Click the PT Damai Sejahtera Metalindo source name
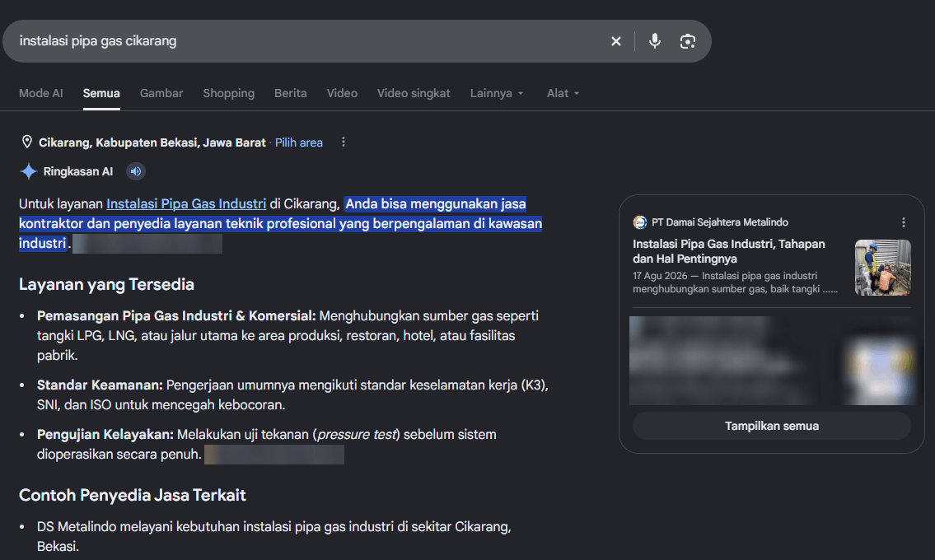 tap(720, 222)
